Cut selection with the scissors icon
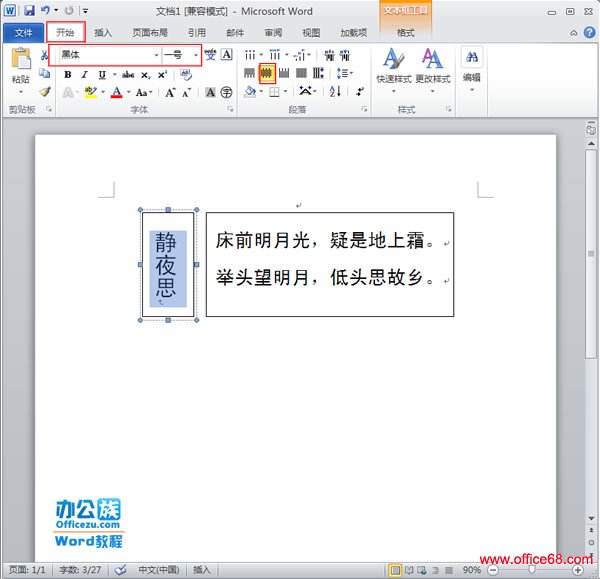The width and height of the screenshot is (600, 579). [x=44, y=55]
